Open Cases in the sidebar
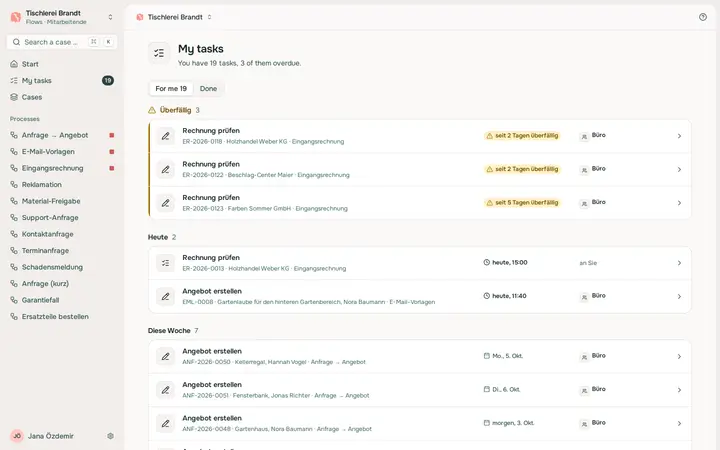Viewport: 720px width, 450px height. (x=62, y=97)
